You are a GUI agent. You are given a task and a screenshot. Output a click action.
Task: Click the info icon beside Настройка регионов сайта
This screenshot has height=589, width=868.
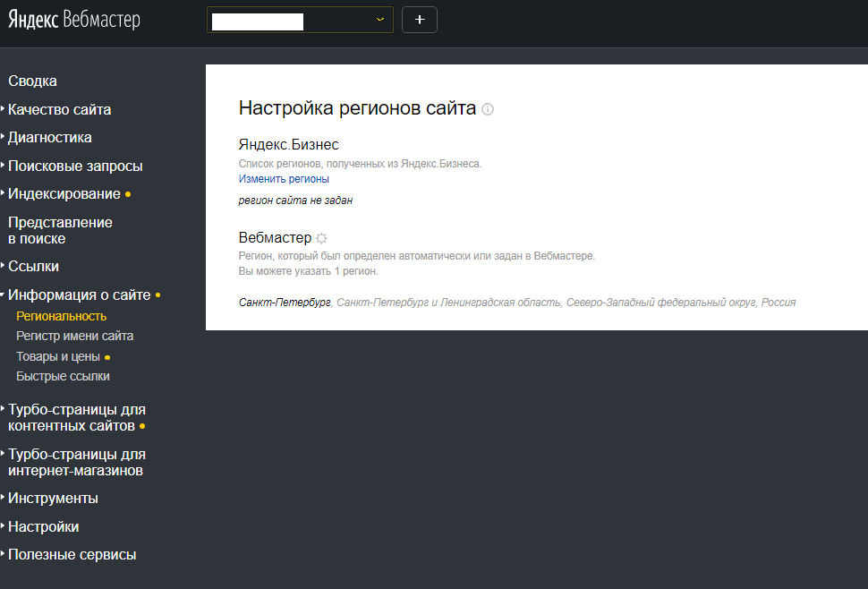pyautogui.click(x=488, y=109)
